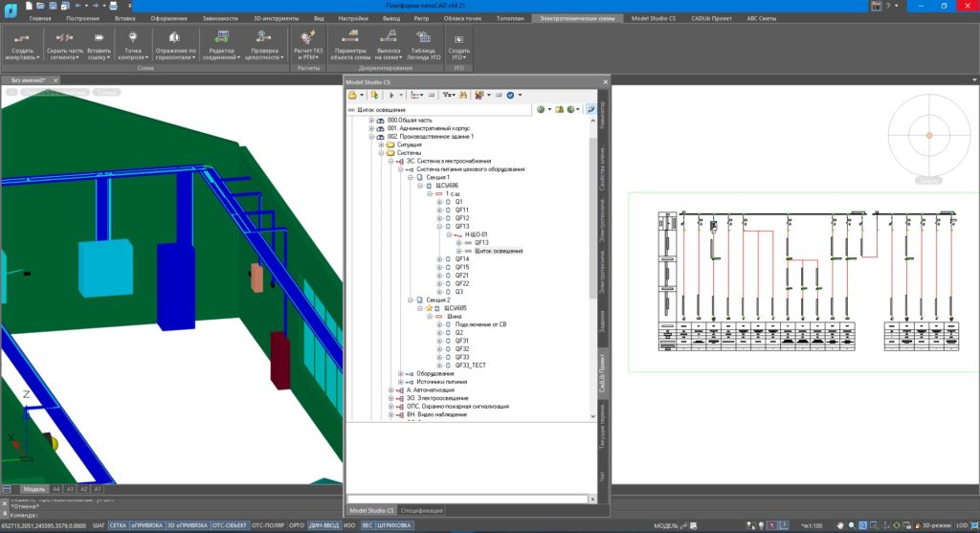Viewport: 980px width, 533px height.
Task: Click the view compass circle widget
Action: [x=927, y=136]
